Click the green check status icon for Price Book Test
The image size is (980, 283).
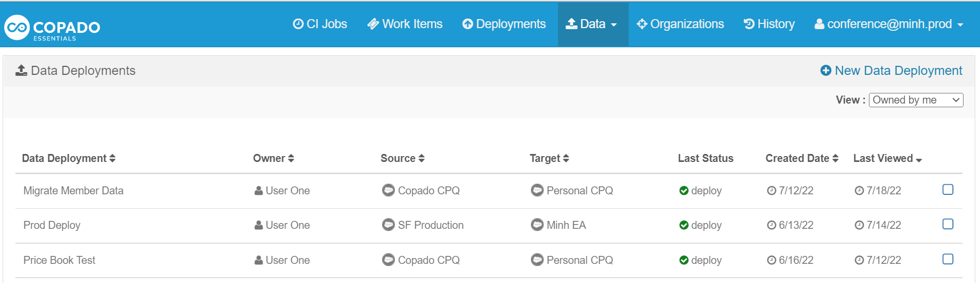684,260
